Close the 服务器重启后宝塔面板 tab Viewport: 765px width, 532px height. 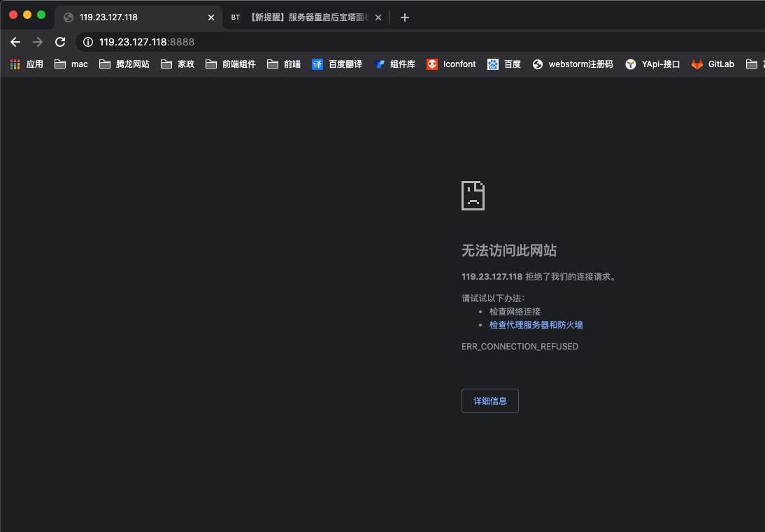point(378,17)
